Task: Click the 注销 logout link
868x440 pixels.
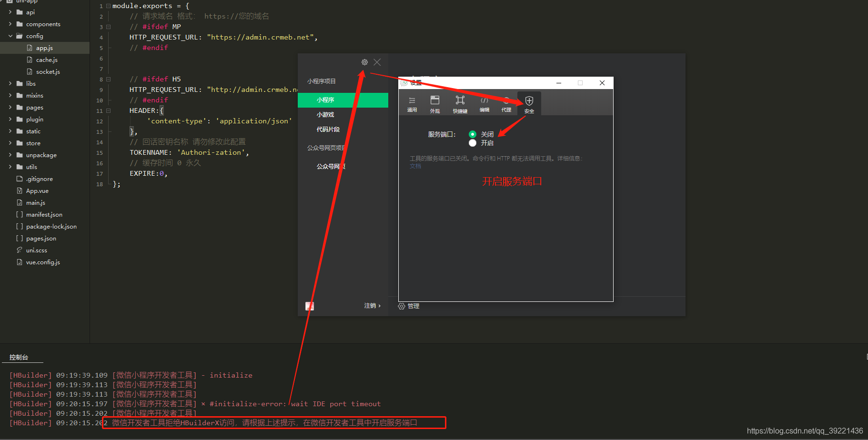Action: 372,306
